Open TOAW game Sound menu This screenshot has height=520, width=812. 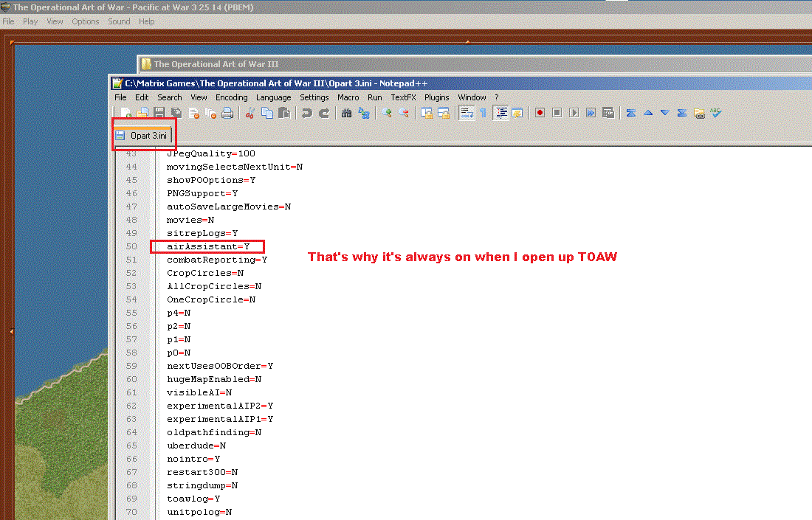point(119,21)
